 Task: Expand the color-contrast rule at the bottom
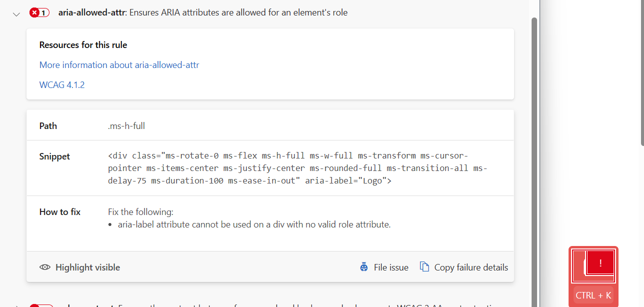[x=16, y=305]
